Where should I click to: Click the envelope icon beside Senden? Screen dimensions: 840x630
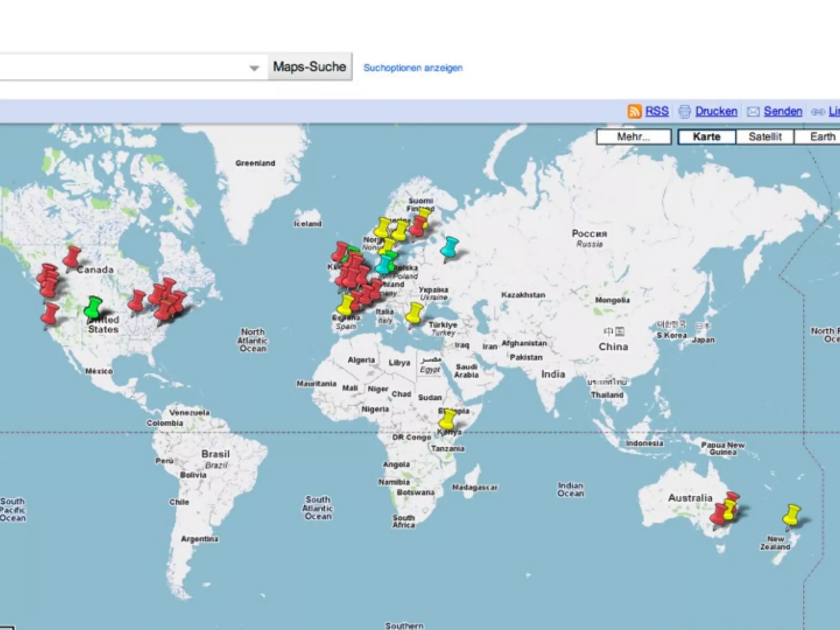[x=753, y=112]
